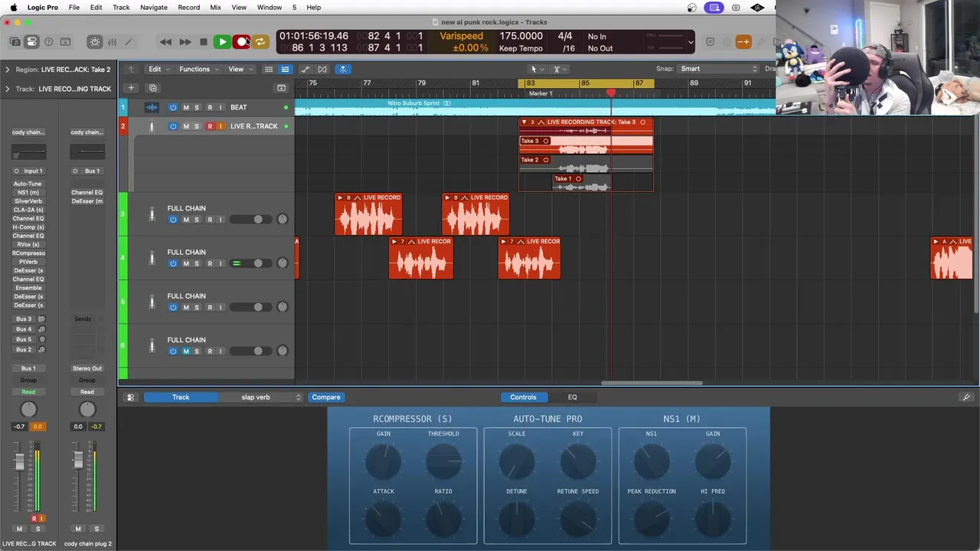Toggle the Inspector panel icon
The image size is (980, 551).
pyautogui.click(x=31, y=42)
